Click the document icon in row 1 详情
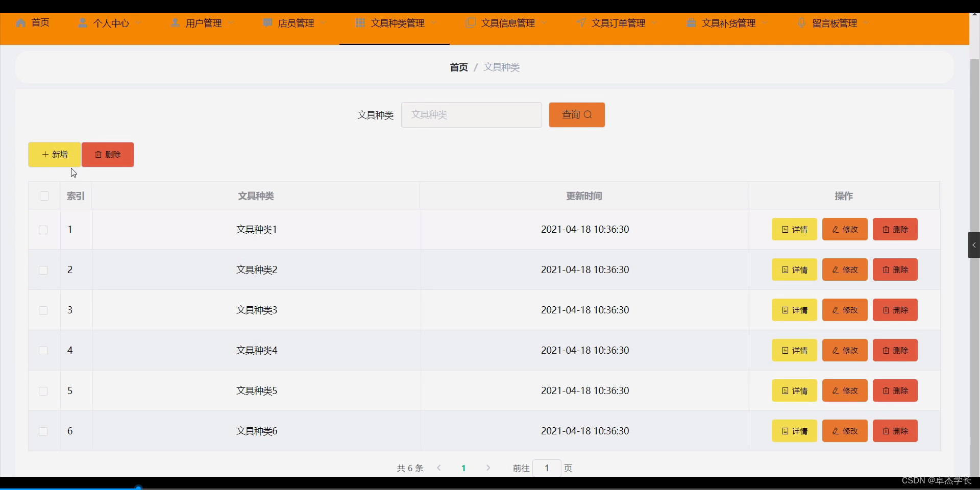 (786, 230)
